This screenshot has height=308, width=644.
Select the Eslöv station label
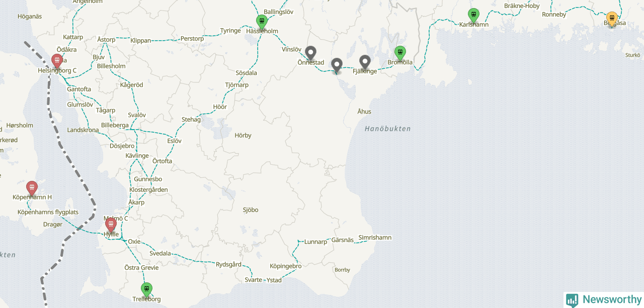[x=175, y=141]
